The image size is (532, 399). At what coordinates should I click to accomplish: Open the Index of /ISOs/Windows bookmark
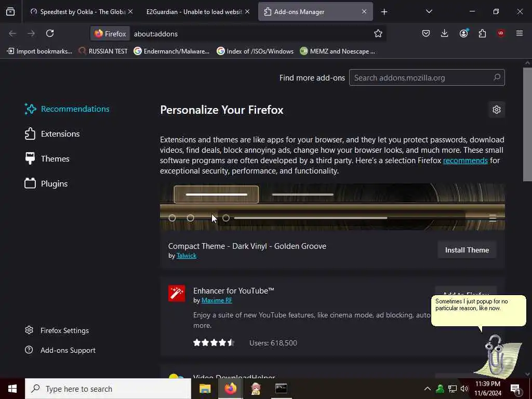point(255,51)
